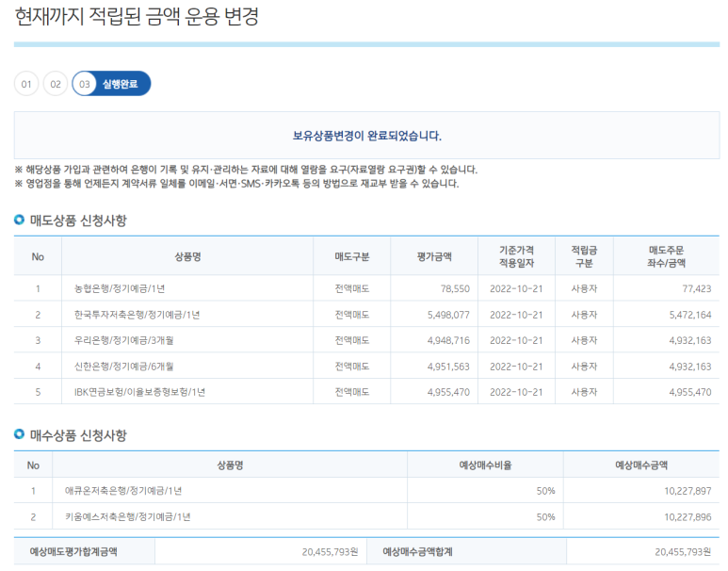Viewport: 728px width, 571px height.
Task: Click sell table 상품명 column header
Action: tap(187, 256)
